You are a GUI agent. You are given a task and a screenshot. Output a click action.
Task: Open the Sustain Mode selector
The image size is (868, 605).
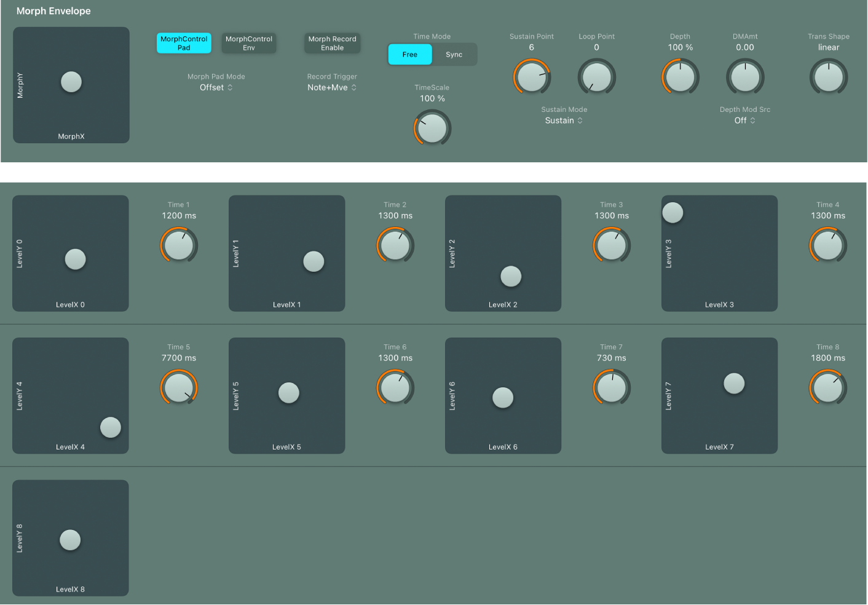564,121
